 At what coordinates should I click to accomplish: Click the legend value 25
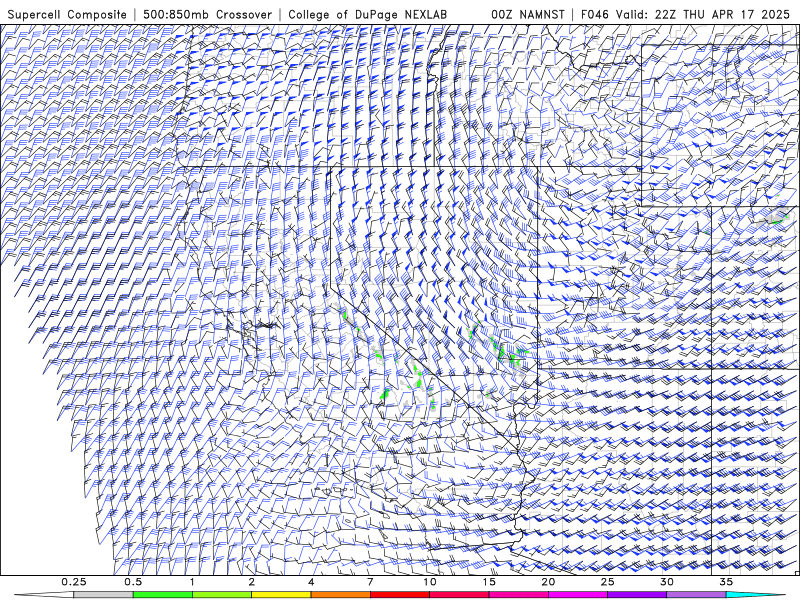coord(607,582)
